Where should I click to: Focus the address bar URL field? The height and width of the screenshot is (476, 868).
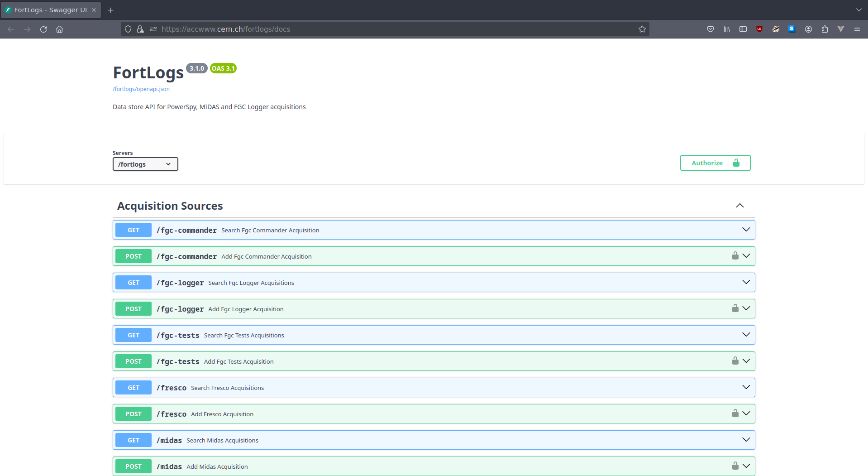click(385, 29)
